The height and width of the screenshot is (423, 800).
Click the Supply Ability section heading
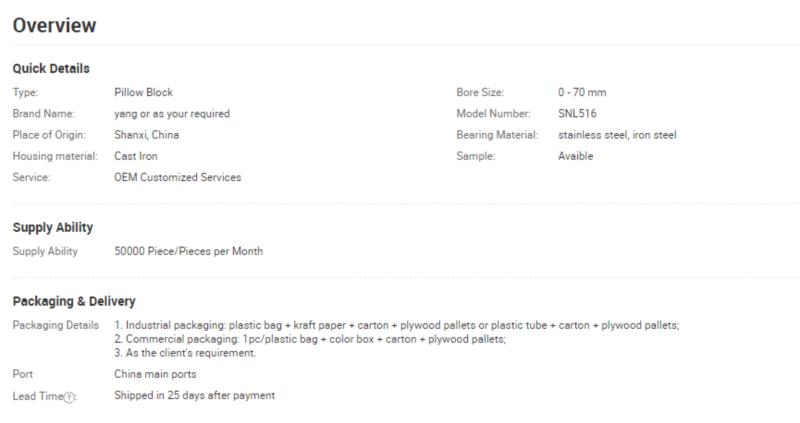(53, 228)
